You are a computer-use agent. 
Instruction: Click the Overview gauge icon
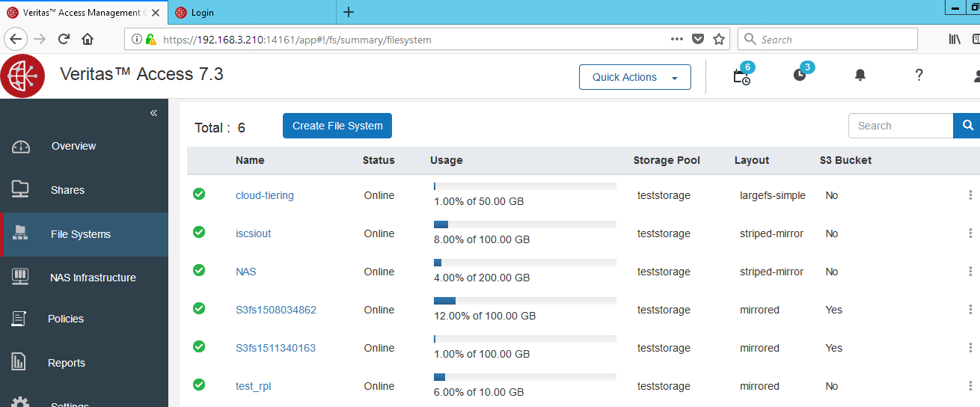[21, 147]
